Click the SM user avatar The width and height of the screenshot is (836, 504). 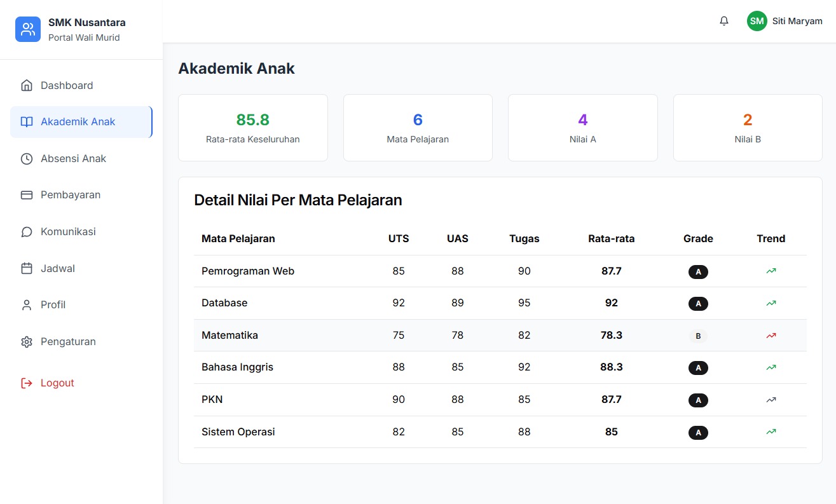click(757, 21)
